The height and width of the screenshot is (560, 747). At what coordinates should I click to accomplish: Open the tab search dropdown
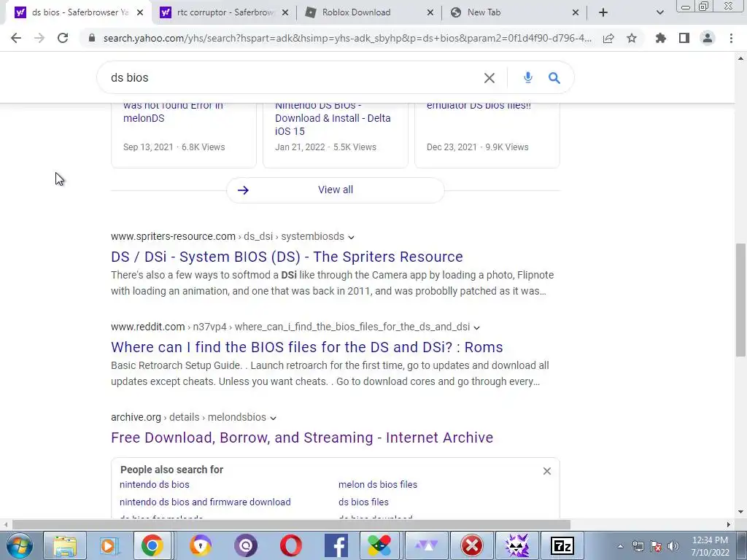[659, 12]
